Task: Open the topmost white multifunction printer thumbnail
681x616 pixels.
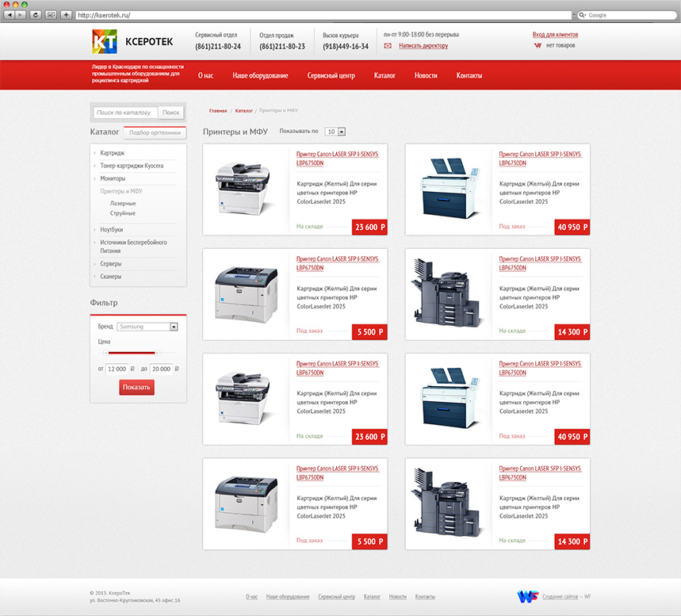Action: (x=243, y=189)
